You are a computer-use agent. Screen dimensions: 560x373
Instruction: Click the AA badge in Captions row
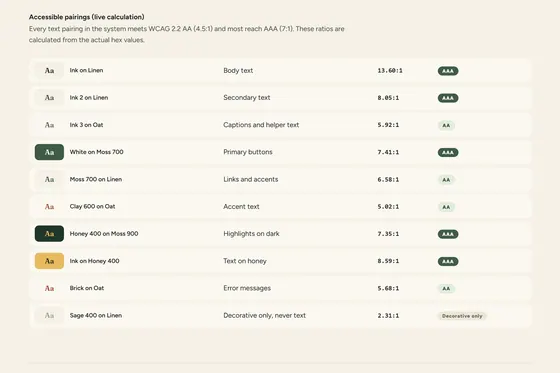point(446,125)
